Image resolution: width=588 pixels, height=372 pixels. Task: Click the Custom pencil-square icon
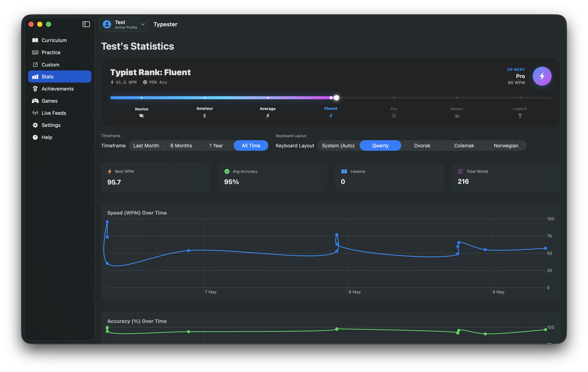click(35, 64)
